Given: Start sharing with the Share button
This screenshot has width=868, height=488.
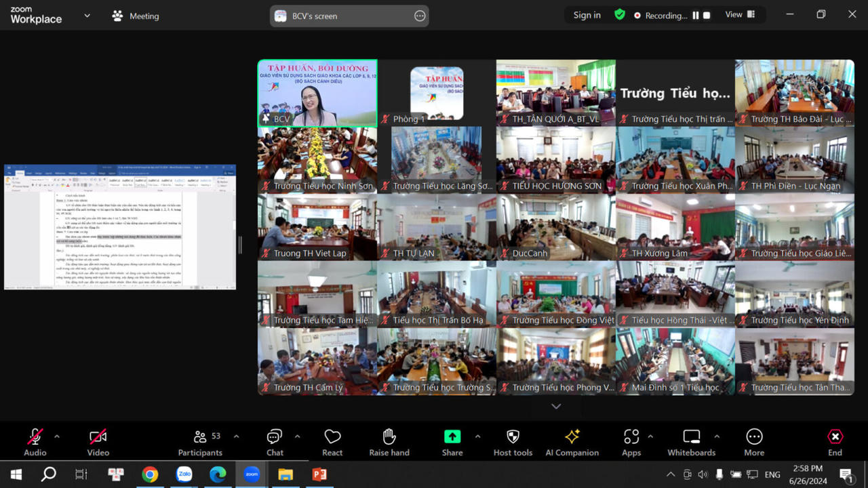Looking at the screenshot, I should pos(452,442).
